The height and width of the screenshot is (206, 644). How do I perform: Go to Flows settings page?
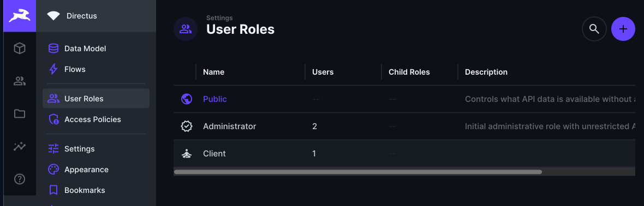pyautogui.click(x=96, y=69)
